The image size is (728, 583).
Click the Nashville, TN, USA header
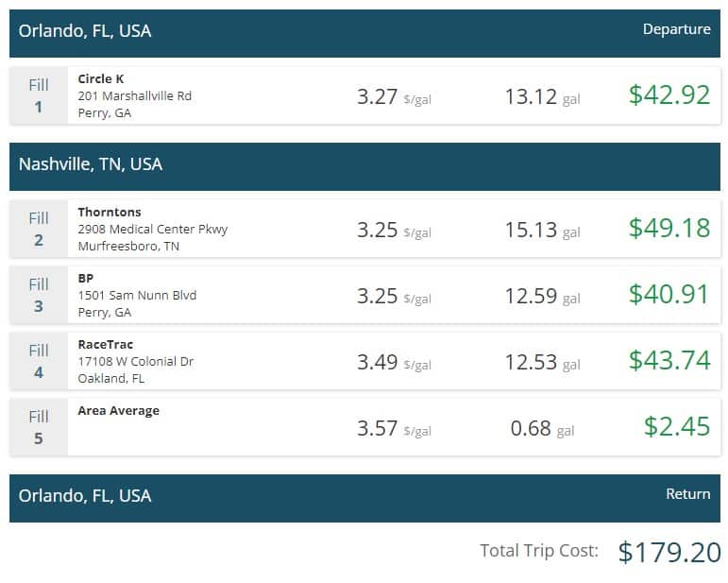[364, 166]
